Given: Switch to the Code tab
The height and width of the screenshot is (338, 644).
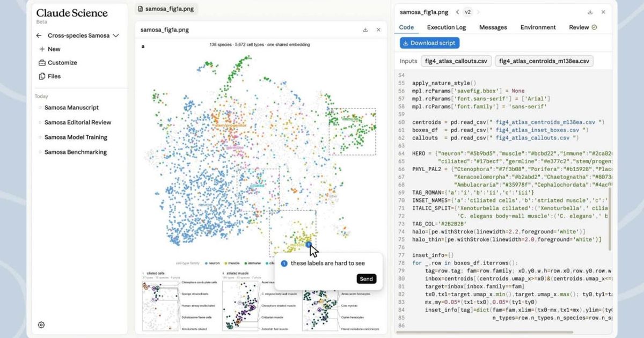Looking at the screenshot, I should point(406,27).
